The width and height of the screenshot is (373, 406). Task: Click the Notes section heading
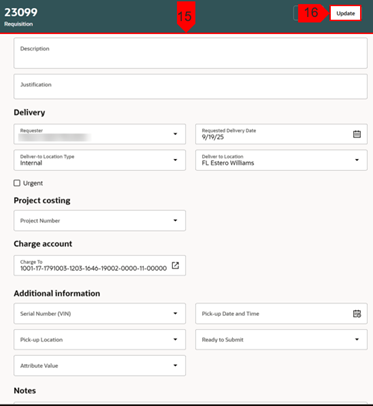coord(25,391)
